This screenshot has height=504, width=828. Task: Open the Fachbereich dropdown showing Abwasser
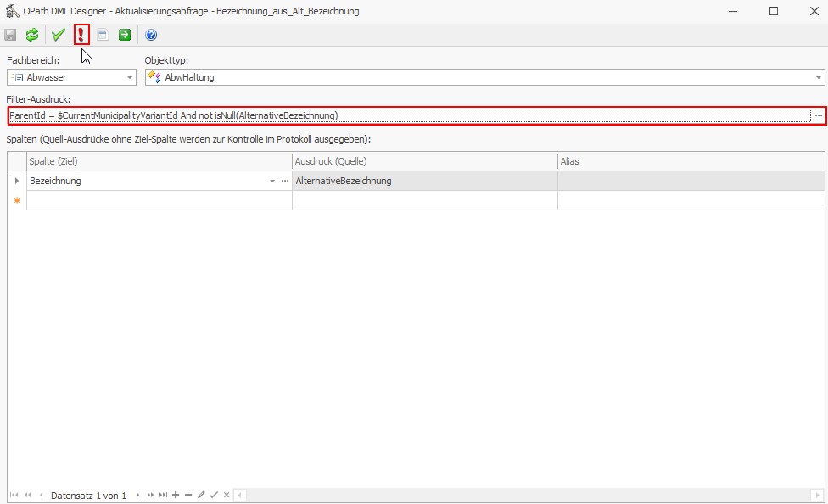130,77
